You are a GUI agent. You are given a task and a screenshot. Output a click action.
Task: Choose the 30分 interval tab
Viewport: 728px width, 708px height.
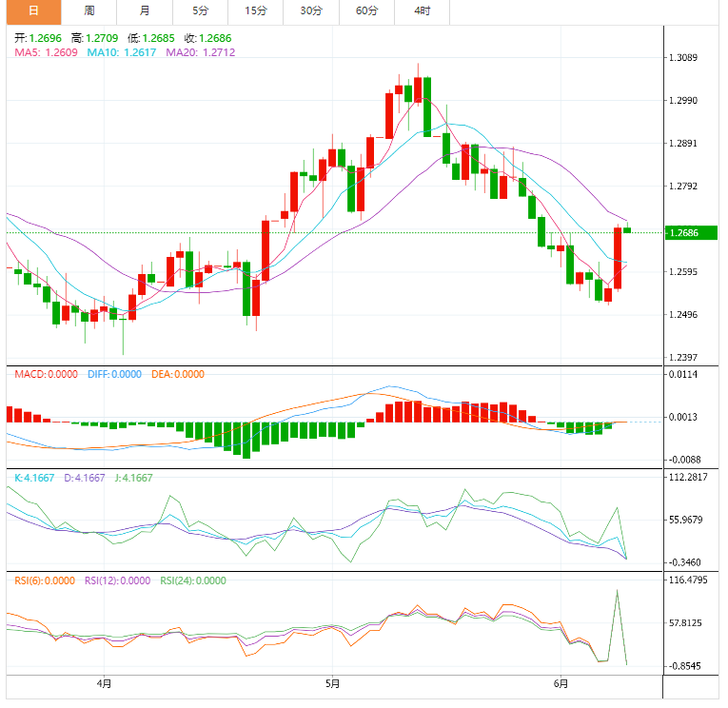[x=311, y=11]
